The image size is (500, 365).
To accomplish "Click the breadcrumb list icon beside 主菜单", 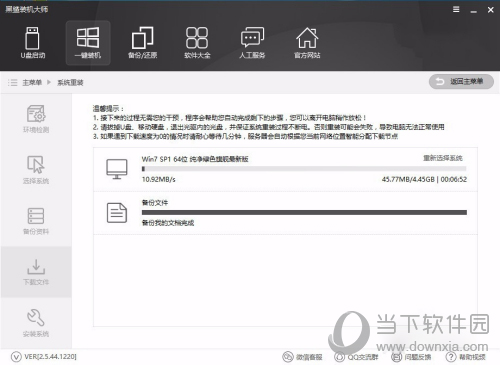I will pyautogui.click(x=13, y=83).
